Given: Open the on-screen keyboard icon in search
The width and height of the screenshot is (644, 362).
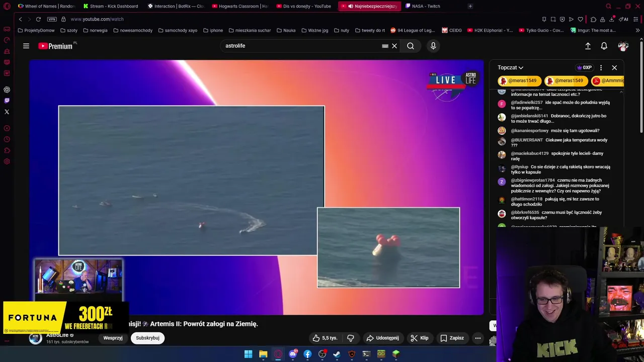Looking at the screenshot, I should pos(385,46).
